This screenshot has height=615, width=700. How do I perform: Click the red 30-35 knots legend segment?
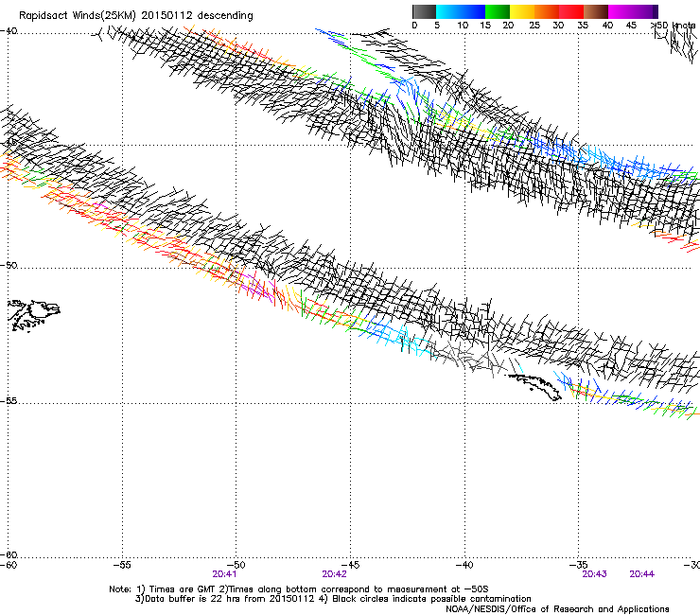pyautogui.click(x=571, y=11)
